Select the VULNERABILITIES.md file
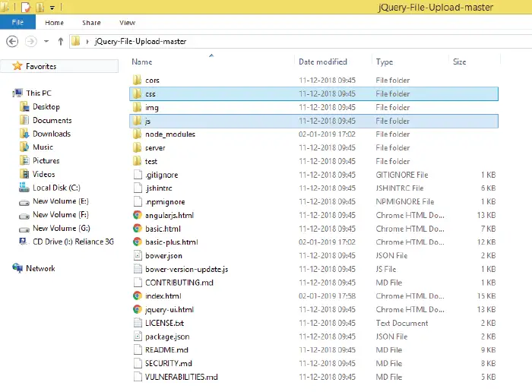The image size is (532, 392). coord(181,377)
